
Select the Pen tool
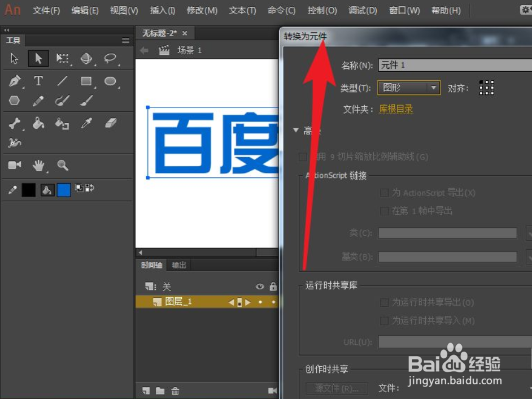15,81
